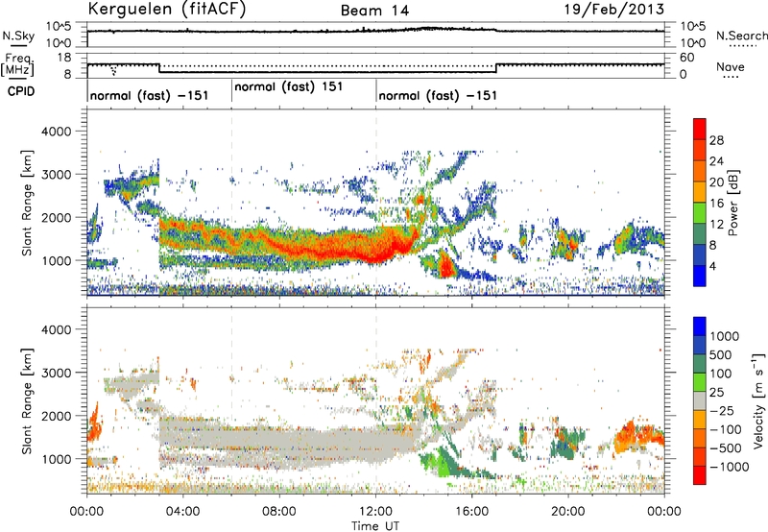Click the "-1000" velocity color bar label

pyautogui.click(x=729, y=467)
